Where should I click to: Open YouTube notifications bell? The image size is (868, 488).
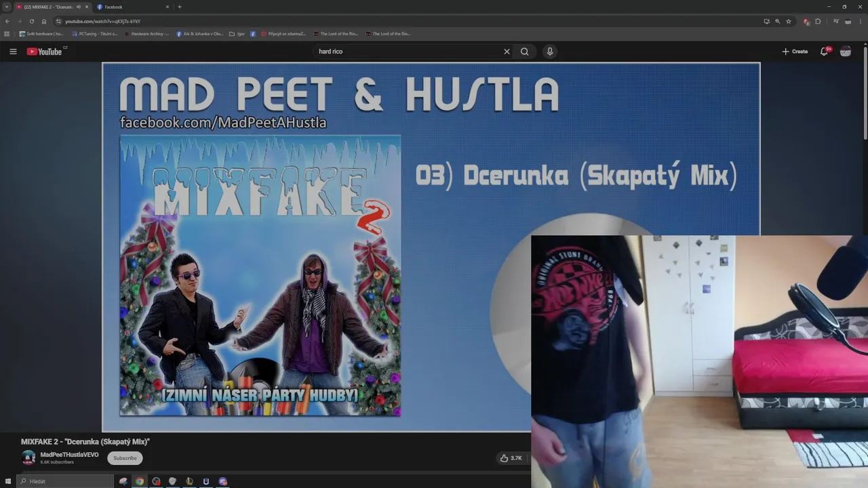click(825, 52)
